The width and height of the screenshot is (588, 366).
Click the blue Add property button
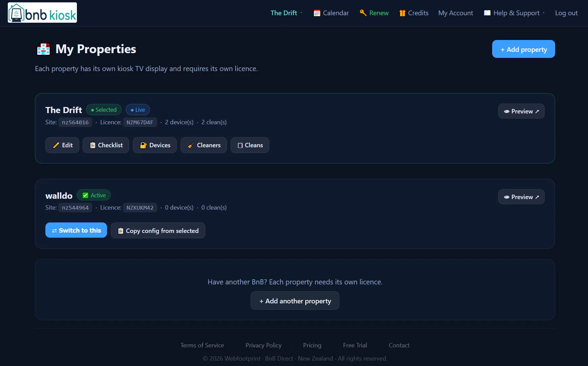click(x=524, y=49)
